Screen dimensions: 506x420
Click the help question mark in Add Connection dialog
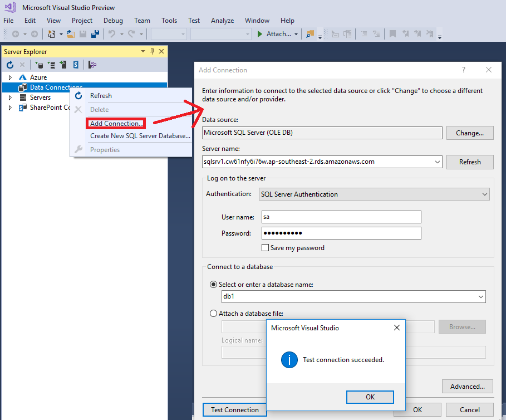pos(464,70)
